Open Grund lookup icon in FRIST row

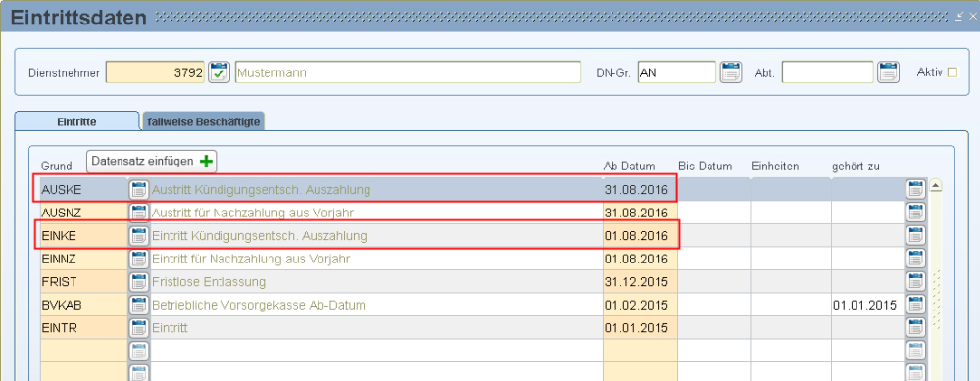pyautogui.click(x=139, y=282)
